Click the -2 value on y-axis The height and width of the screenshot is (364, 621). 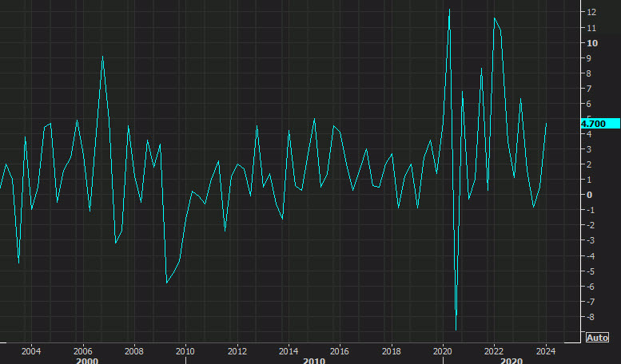click(x=589, y=225)
